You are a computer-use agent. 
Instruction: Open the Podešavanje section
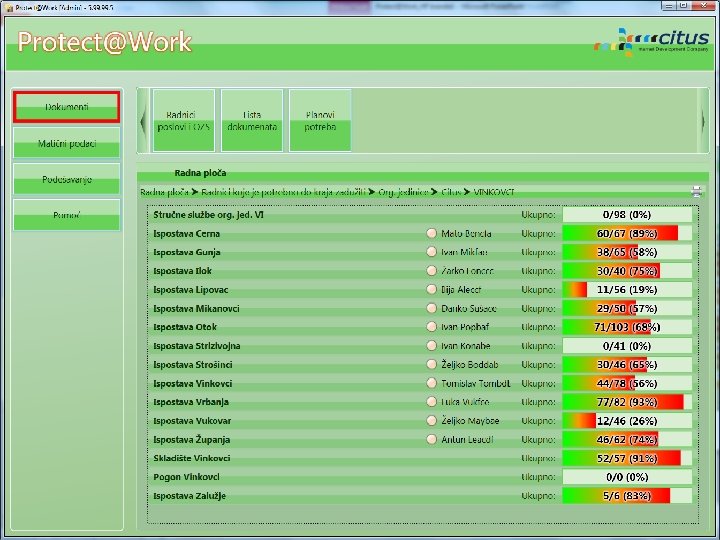click(67, 179)
